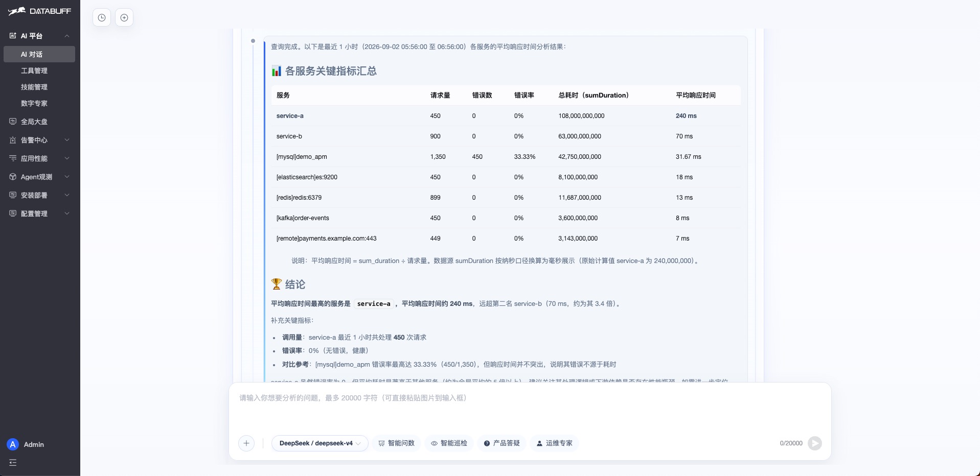The image size is (980, 476).
Task: Select the 运维专家 mode button
Action: pyautogui.click(x=554, y=443)
